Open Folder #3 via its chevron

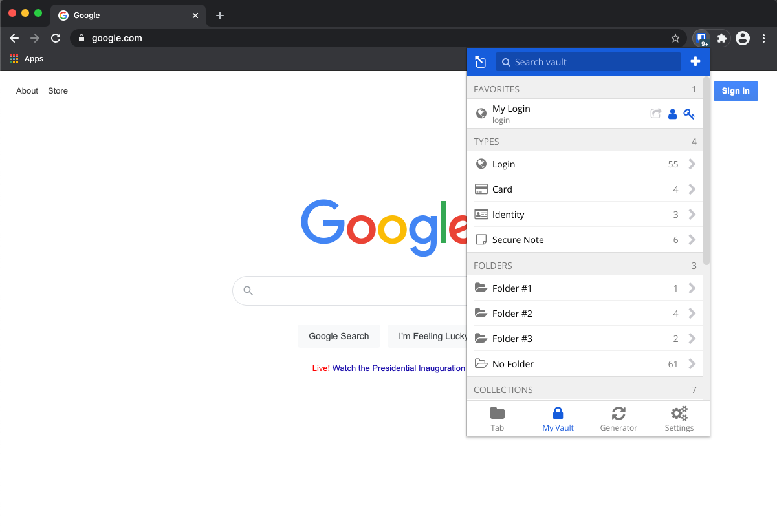692,339
